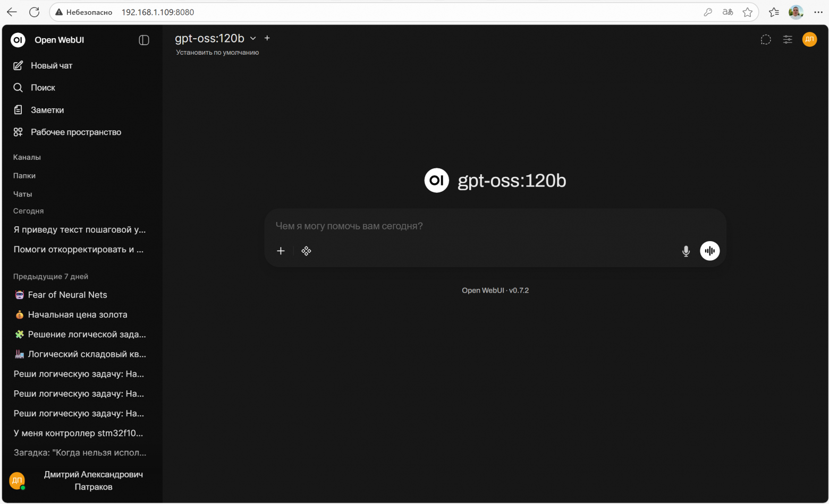Viewport: 829px width, 504px height.
Task: Start voice dictation with microphone icon
Action: coord(686,251)
